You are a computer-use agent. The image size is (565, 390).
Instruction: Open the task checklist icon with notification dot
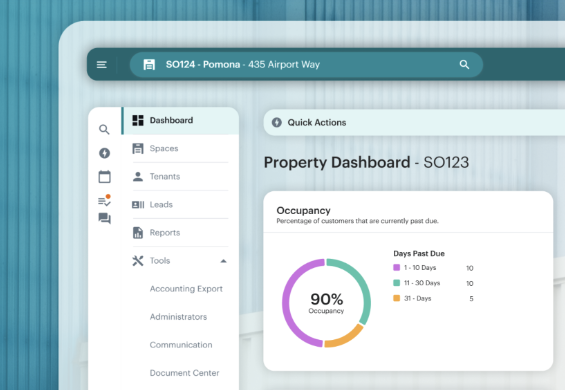[x=104, y=200]
